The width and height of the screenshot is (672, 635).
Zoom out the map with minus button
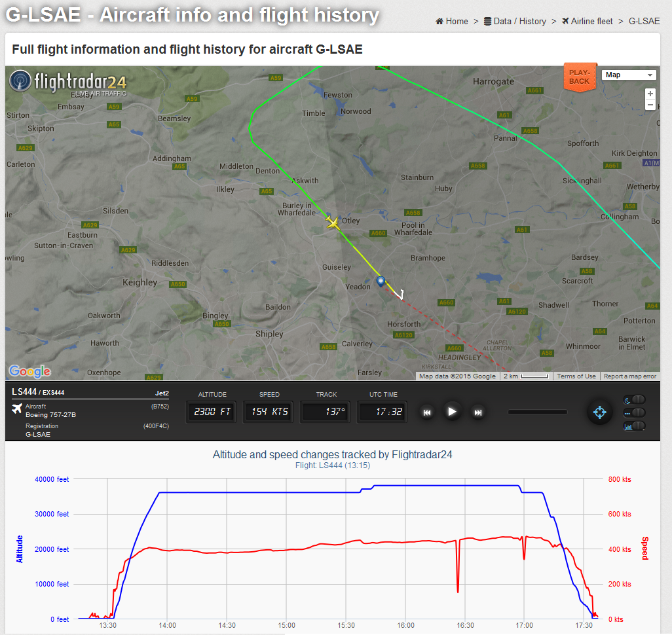coord(650,105)
